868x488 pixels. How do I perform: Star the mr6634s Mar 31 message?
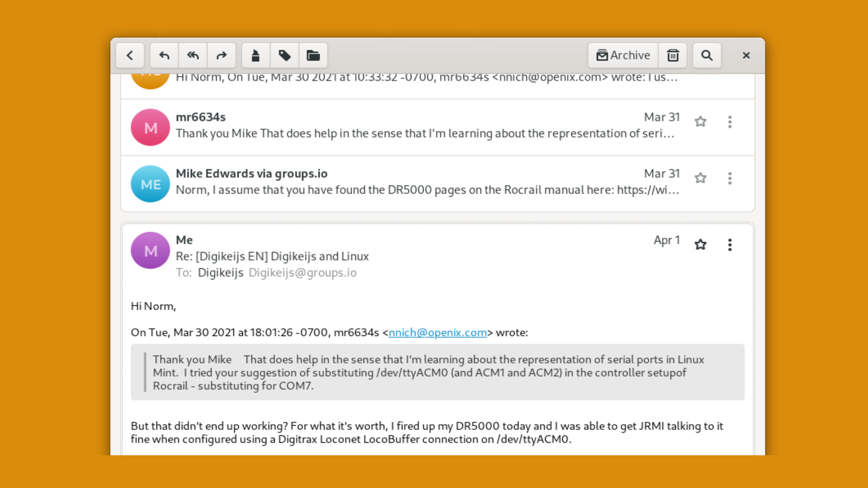[700, 122]
